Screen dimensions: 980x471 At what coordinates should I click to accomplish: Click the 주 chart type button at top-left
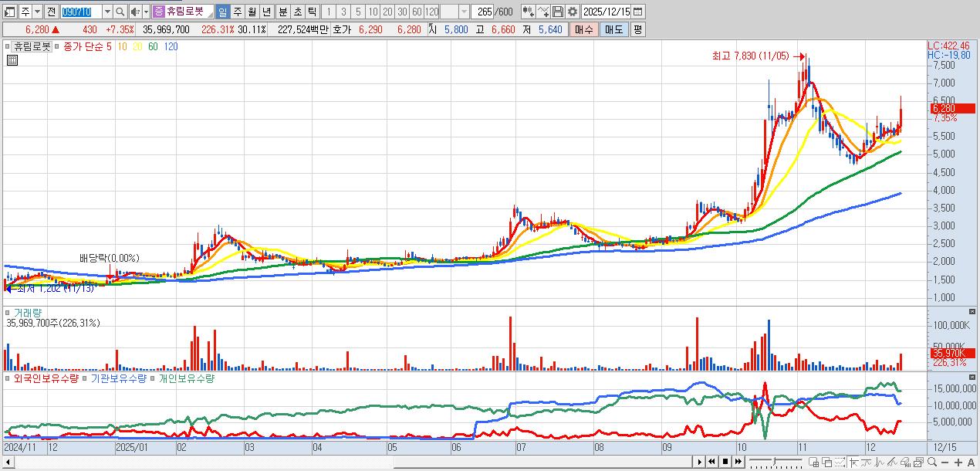25,12
